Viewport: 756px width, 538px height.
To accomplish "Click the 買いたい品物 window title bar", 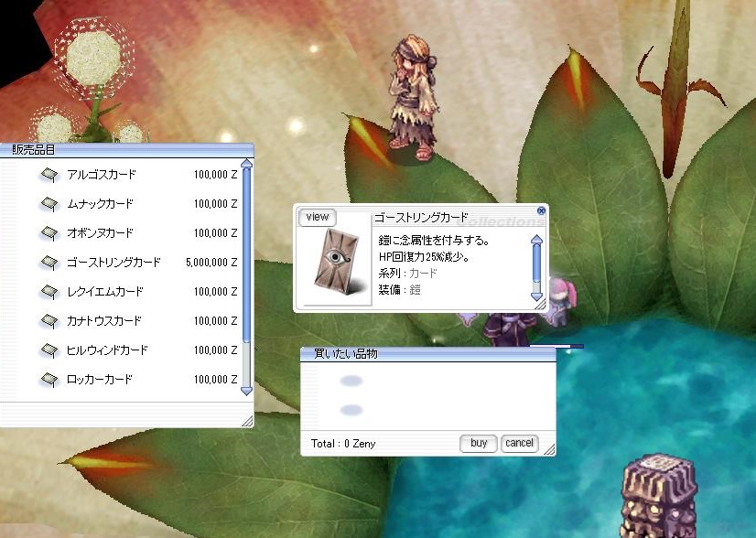I will 427,354.
